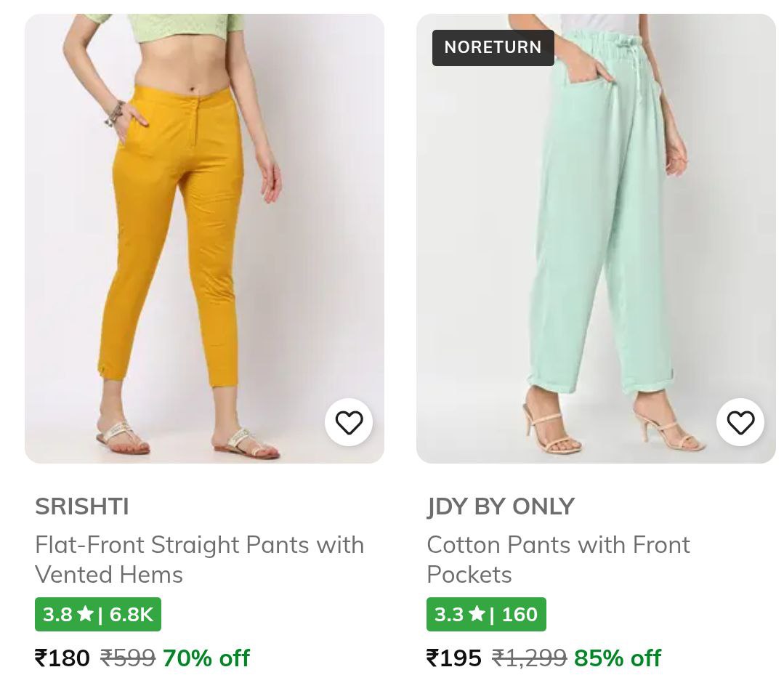Click the 85% off discount label
The width and height of the screenshot is (784, 691).
pos(618,658)
